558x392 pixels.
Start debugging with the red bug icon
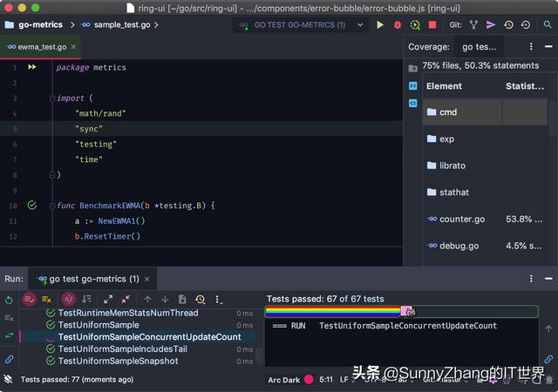(x=398, y=25)
